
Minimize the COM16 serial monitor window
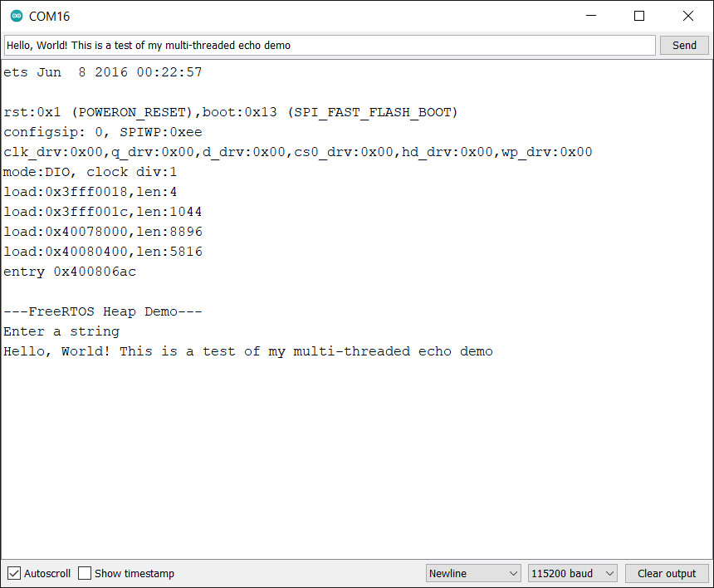[591, 16]
